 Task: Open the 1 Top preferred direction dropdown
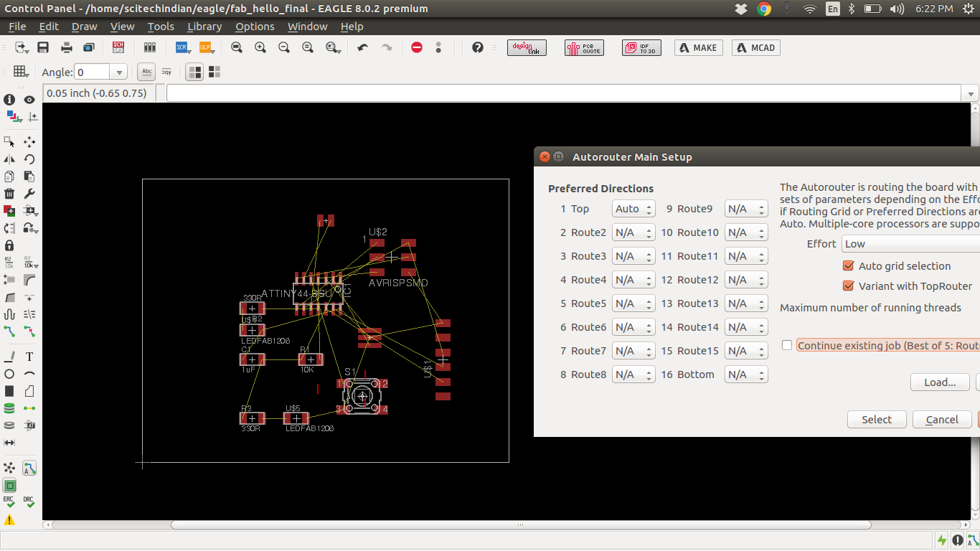[633, 209]
